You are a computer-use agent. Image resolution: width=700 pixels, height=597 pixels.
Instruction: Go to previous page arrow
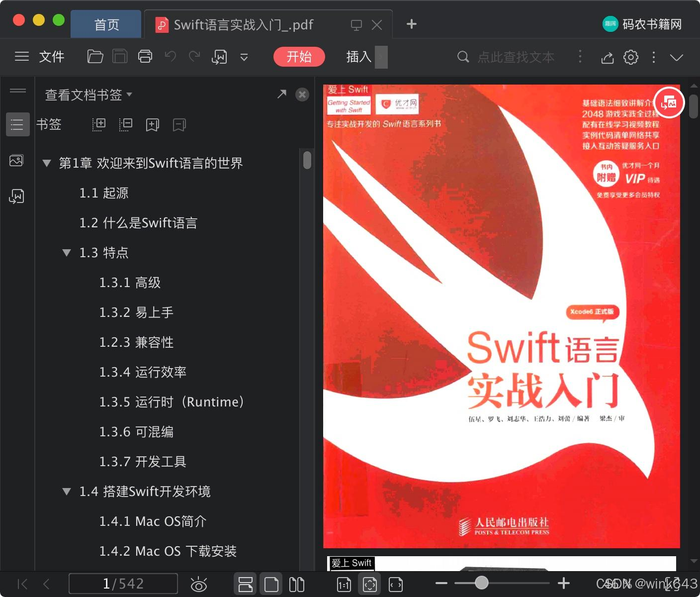(x=46, y=584)
